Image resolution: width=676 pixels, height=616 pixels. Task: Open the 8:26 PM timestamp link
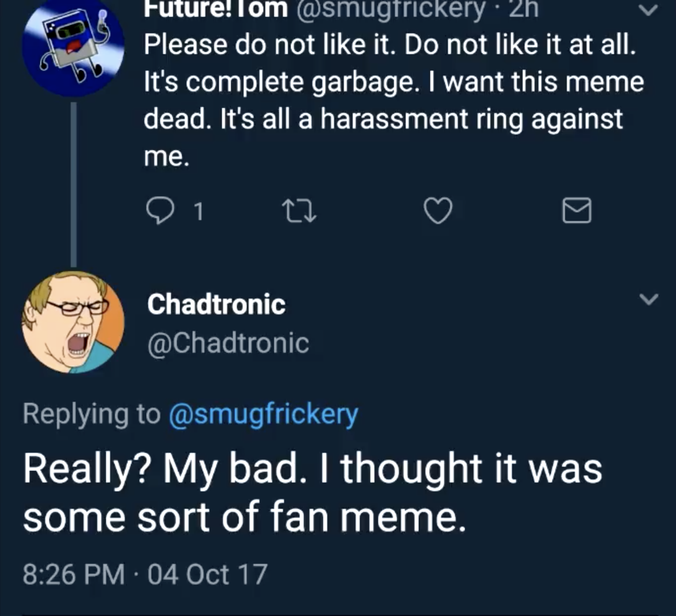(x=69, y=573)
